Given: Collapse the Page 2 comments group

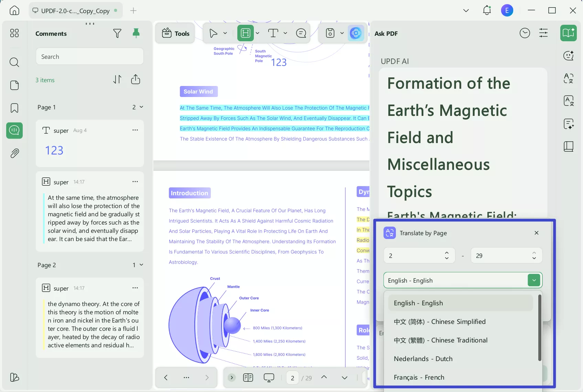Looking at the screenshot, I should click(x=141, y=265).
